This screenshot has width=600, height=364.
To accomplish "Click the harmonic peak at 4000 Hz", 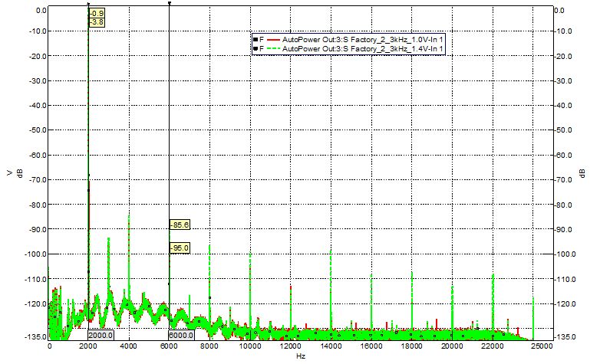I will click(129, 217).
